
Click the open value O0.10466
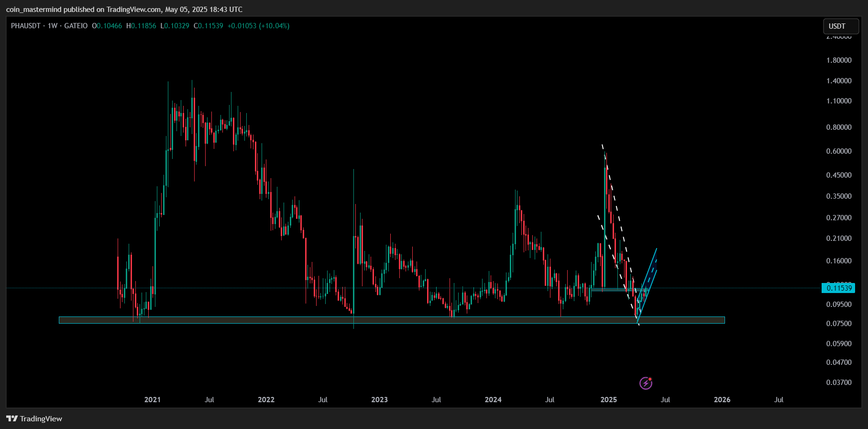[107, 26]
